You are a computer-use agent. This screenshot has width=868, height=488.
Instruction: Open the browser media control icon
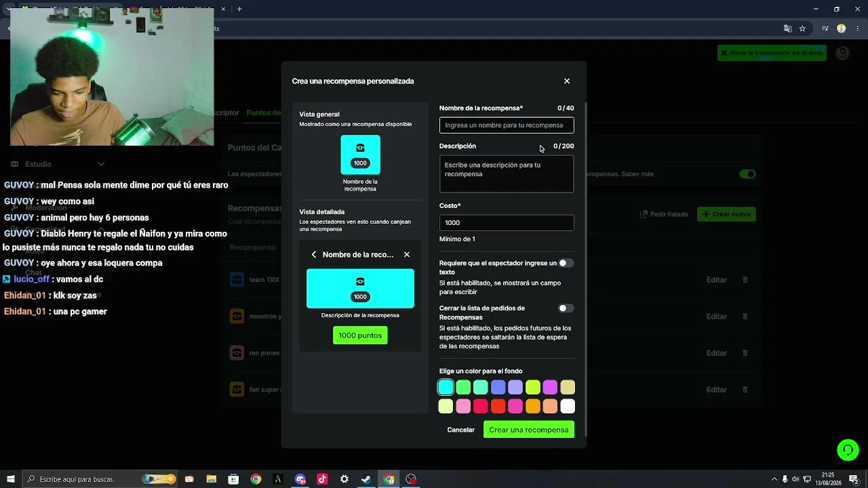pyautogui.click(x=825, y=28)
